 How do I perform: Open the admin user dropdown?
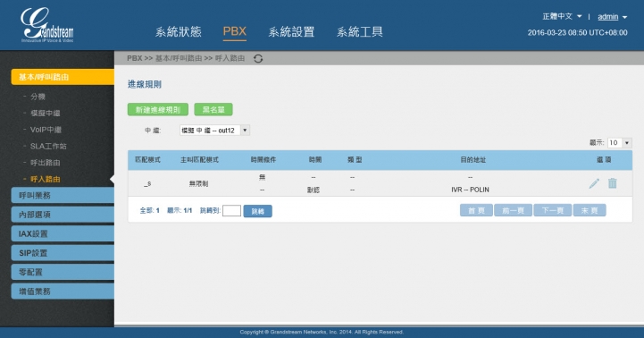612,17
